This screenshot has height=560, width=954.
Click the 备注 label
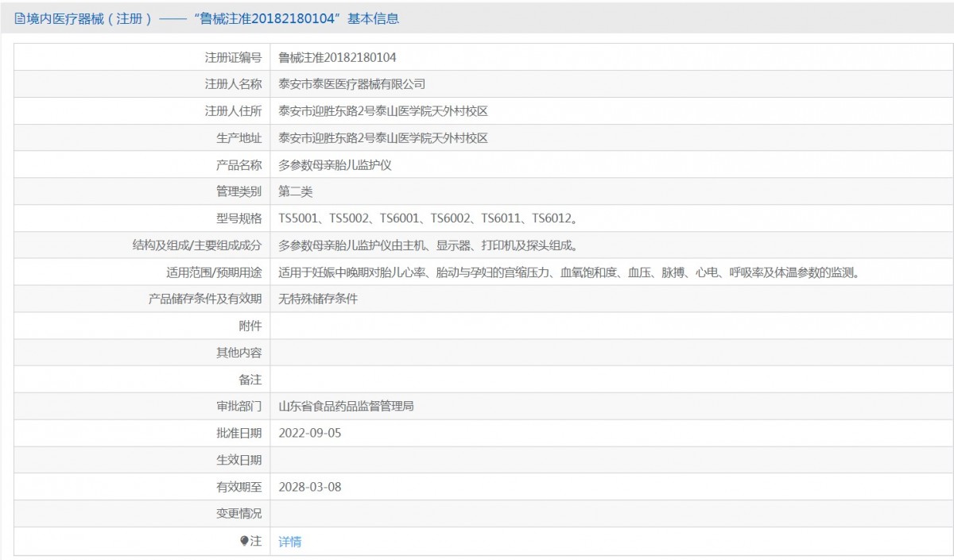250,380
